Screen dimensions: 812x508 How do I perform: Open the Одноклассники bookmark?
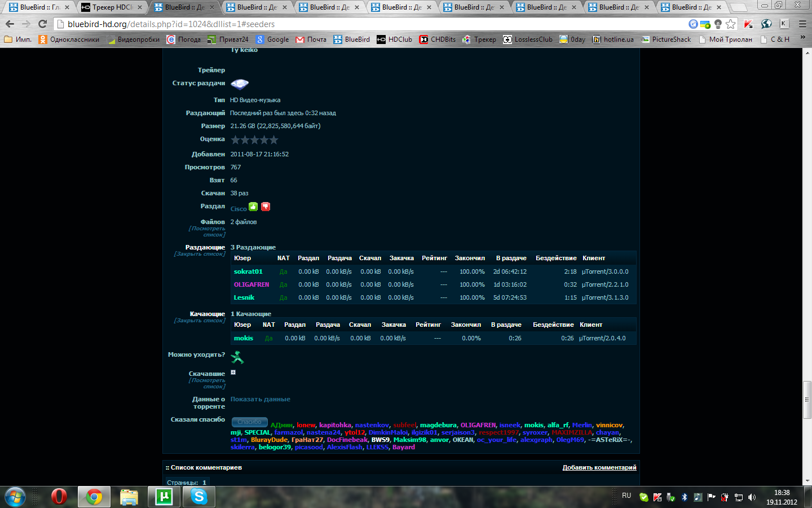[x=69, y=40]
